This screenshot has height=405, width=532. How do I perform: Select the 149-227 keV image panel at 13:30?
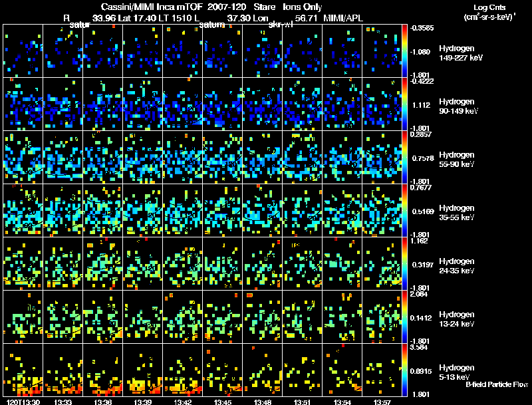(x=23, y=51)
